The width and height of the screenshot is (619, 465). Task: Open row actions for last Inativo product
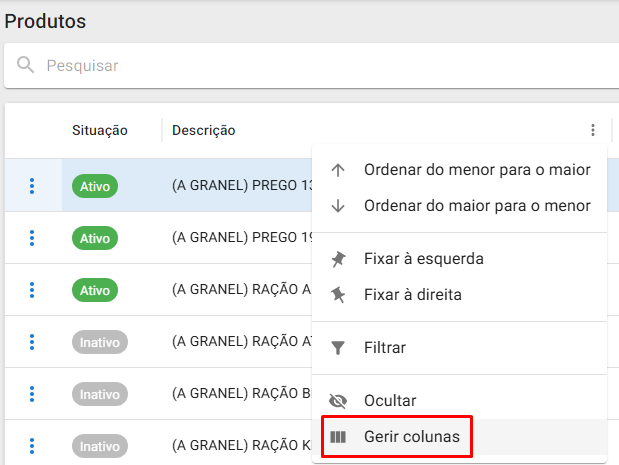pyautogui.click(x=32, y=446)
